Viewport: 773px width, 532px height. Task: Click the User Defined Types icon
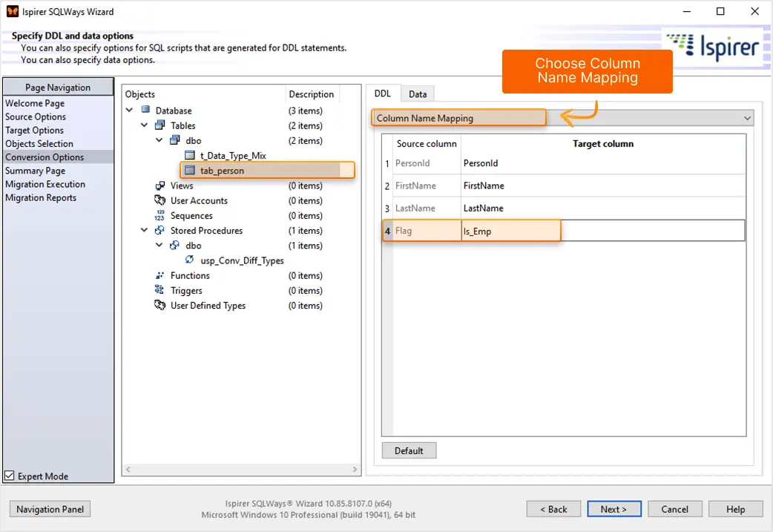pyautogui.click(x=159, y=305)
